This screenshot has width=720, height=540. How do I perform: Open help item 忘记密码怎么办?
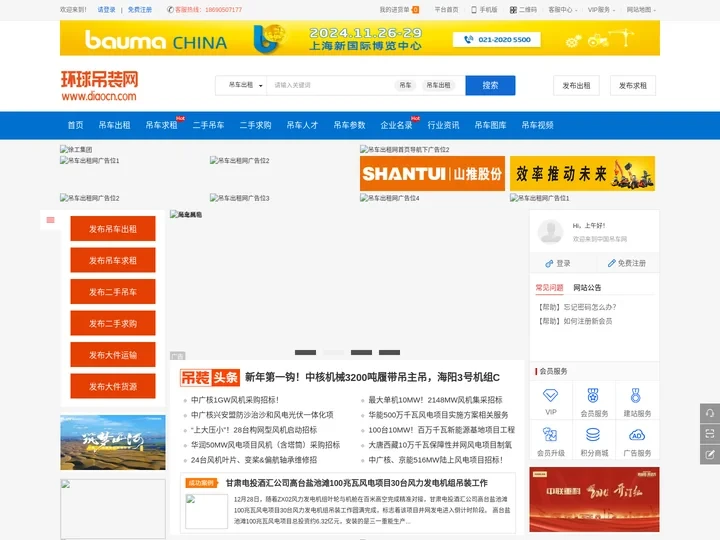pyautogui.click(x=577, y=307)
